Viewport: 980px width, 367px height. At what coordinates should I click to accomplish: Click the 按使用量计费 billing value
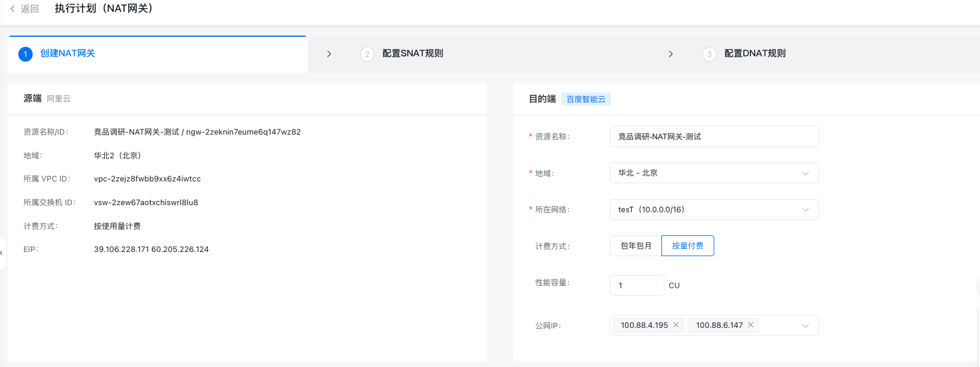pyautogui.click(x=117, y=226)
